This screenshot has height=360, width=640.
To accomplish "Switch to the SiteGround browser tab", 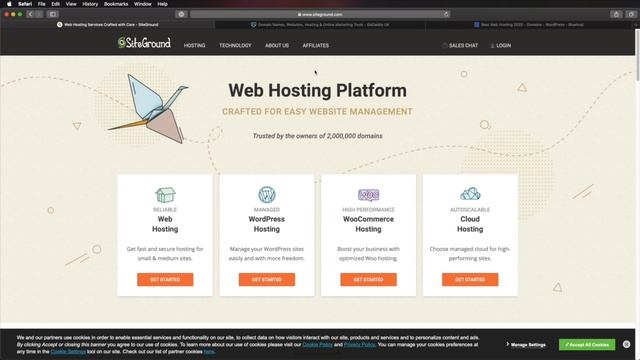I will (108, 24).
